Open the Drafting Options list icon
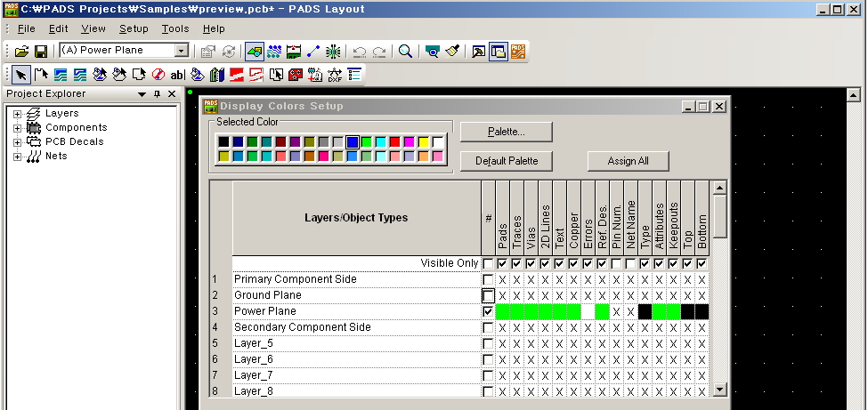Image resolution: width=868 pixels, height=410 pixels. 354,74
